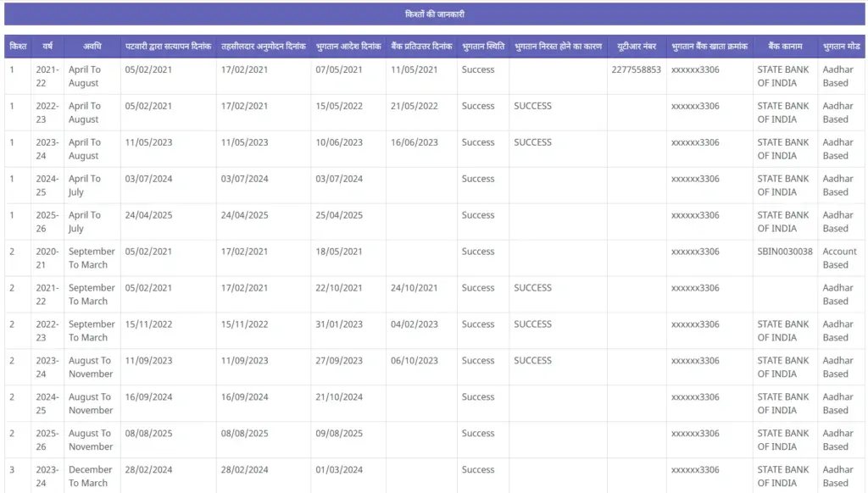
Task: Click भुगतान निरस्त होने का कारण header
Action: click(x=558, y=47)
